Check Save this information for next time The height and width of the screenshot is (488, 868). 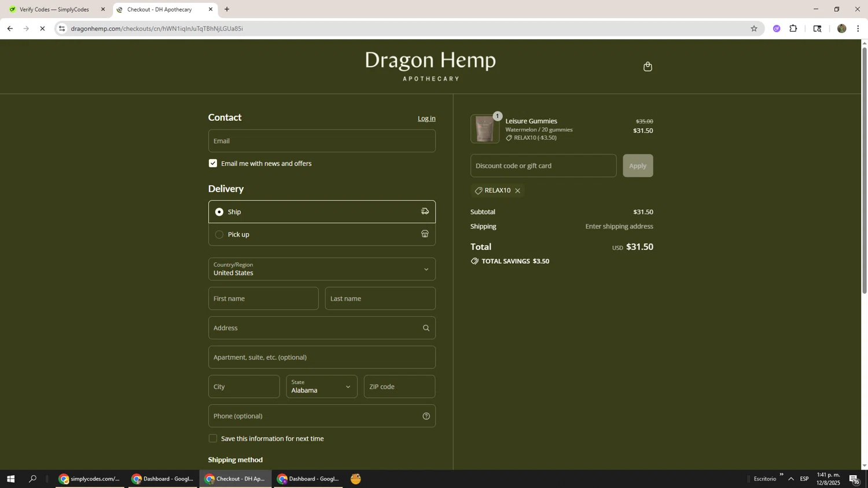[213, 439]
